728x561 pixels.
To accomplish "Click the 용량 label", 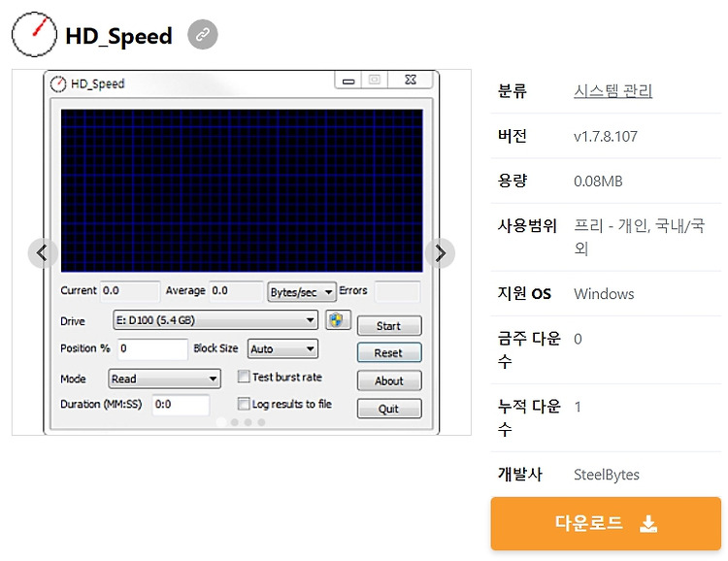I will (x=513, y=181).
